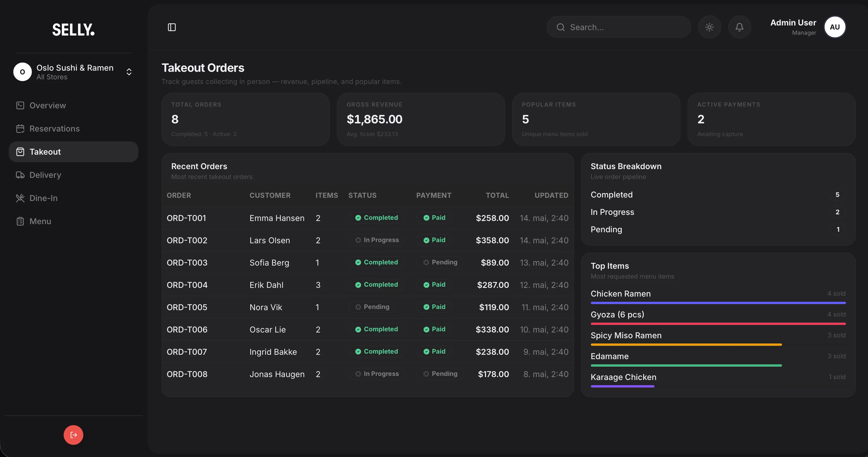Click the Dine-In utensils icon
The width and height of the screenshot is (868, 457).
20,198
